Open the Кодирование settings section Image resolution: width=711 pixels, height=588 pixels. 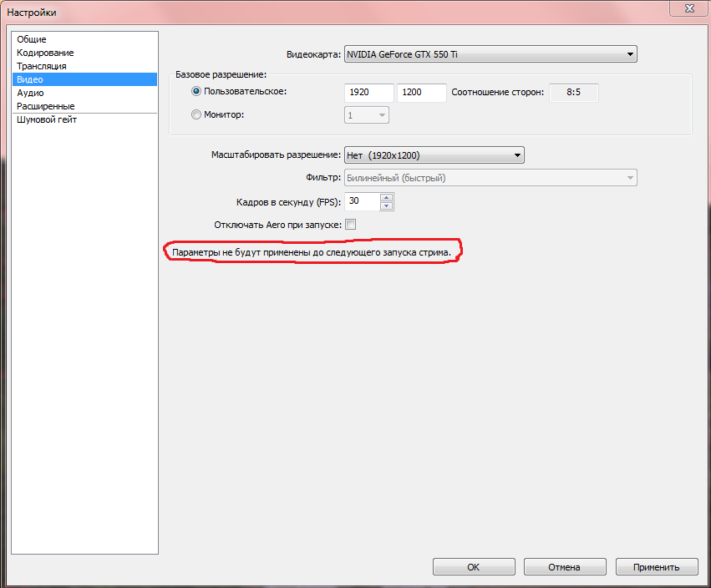tap(84, 53)
